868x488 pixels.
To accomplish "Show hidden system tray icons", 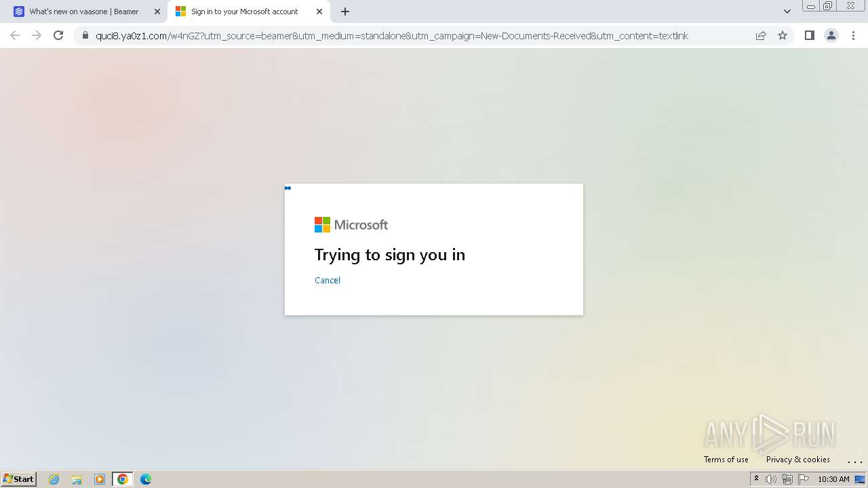I will (x=756, y=479).
